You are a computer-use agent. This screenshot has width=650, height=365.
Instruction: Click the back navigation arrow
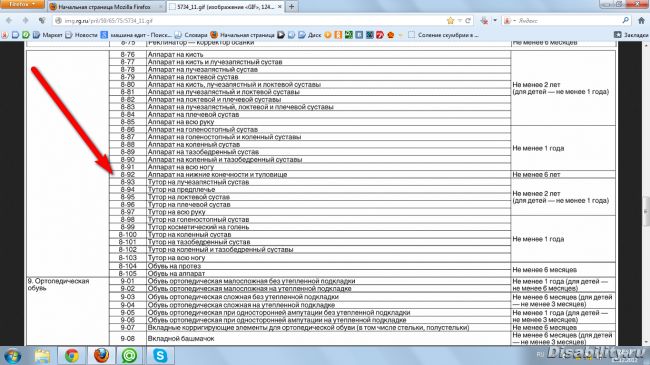click(x=9, y=20)
